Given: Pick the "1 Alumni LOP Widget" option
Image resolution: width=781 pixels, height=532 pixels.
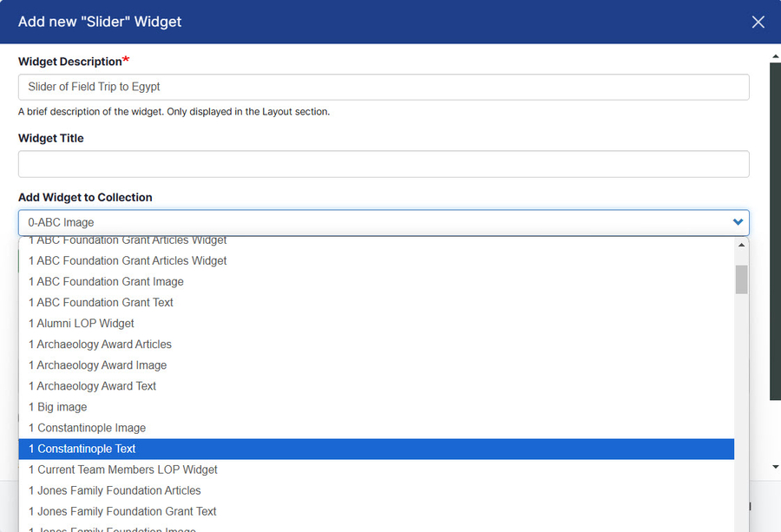Looking at the screenshot, I should point(82,323).
